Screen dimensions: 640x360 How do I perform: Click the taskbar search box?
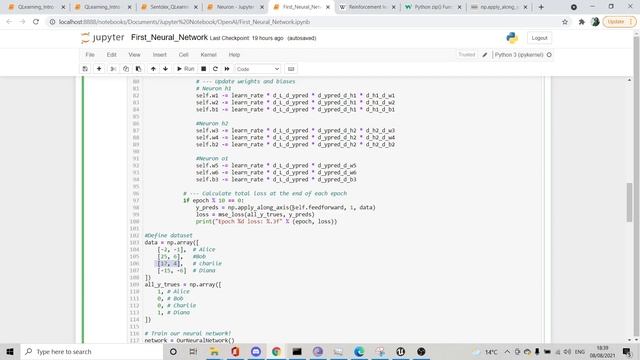tap(92, 351)
